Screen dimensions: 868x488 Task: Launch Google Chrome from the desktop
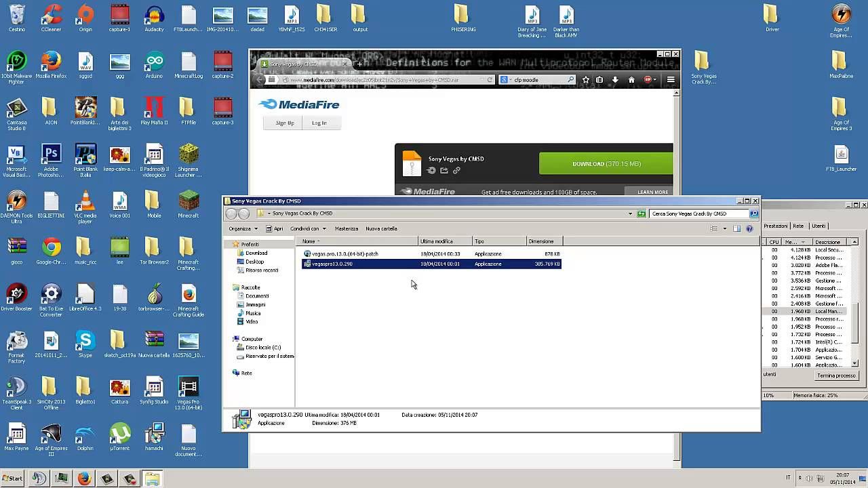pos(51,251)
